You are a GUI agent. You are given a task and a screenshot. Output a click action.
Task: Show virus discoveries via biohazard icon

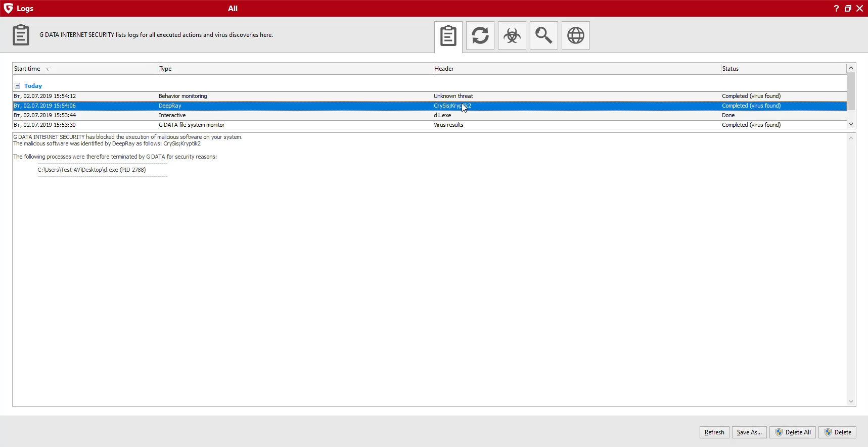click(512, 35)
